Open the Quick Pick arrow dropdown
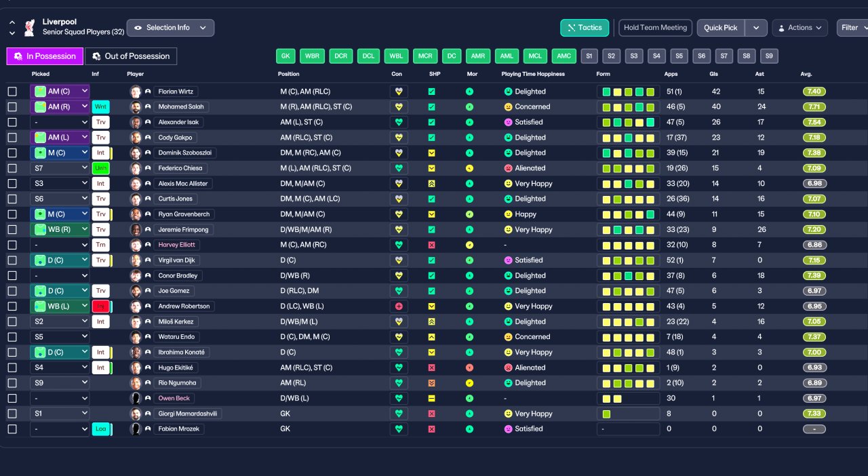This screenshot has height=476, width=868. 756,28
